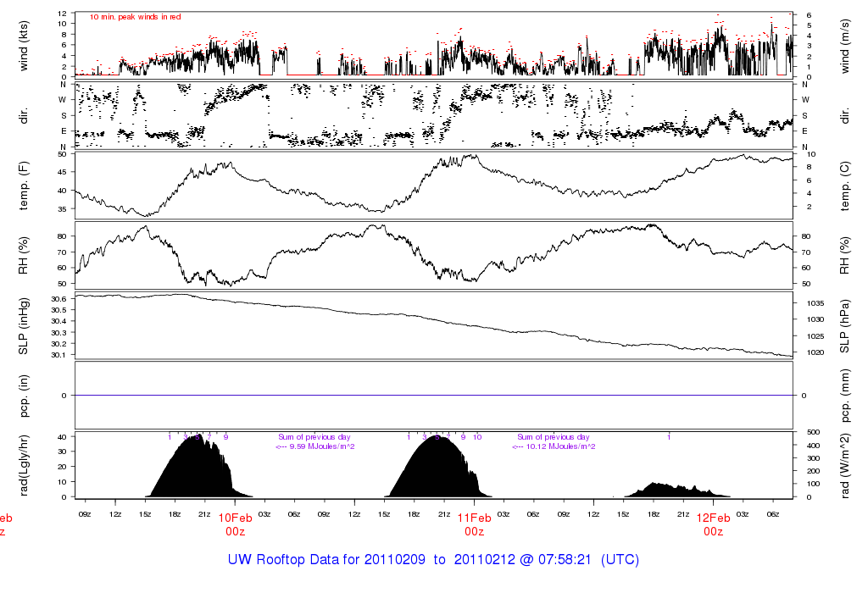
Task: Click the "300" W/m^2 tick label
Action: tap(813, 458)
